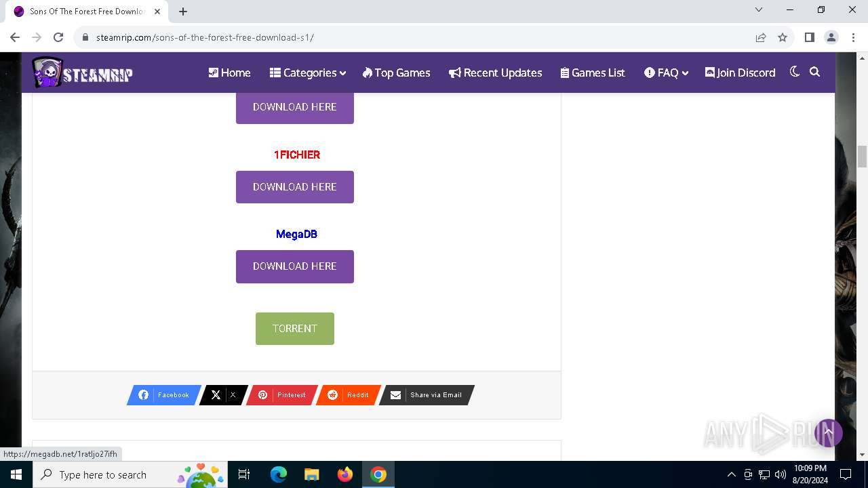
Task: Click the browser forward arrow
Action: point(37,37)
